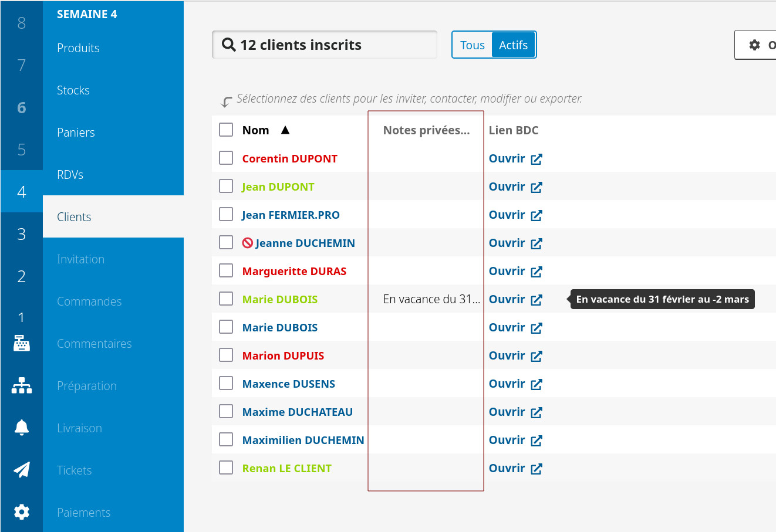
Task: Open the client Maxime DUCHATEAU
Action: (297, 412)
